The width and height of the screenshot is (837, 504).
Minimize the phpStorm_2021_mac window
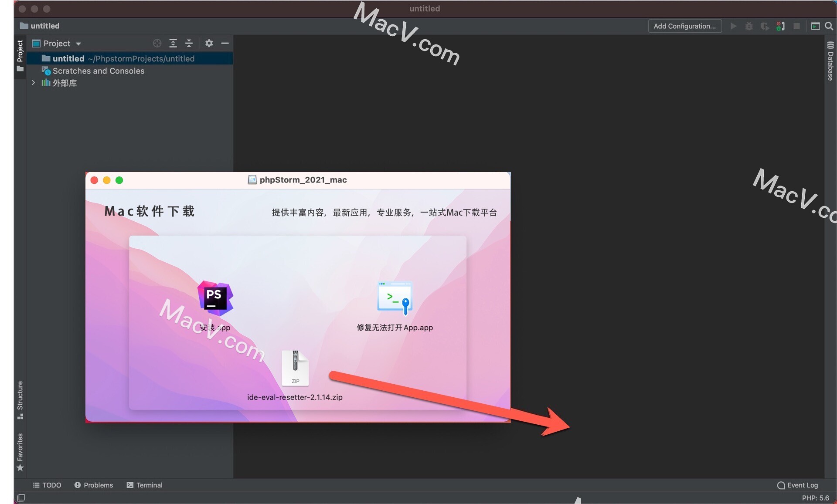(x=107, y=180)
